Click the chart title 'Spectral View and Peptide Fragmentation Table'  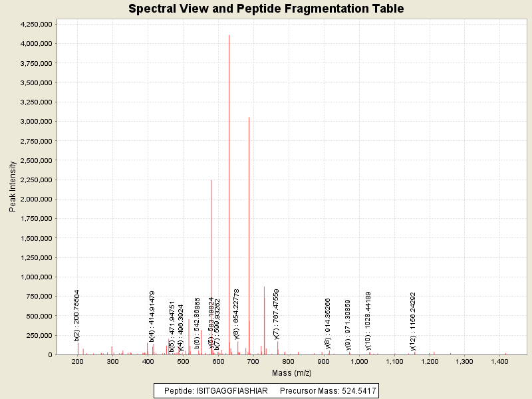point(266,9)
